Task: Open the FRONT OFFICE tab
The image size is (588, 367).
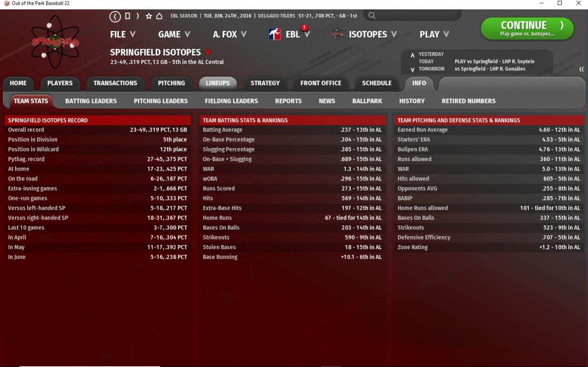Action: [x=321, y=83]
